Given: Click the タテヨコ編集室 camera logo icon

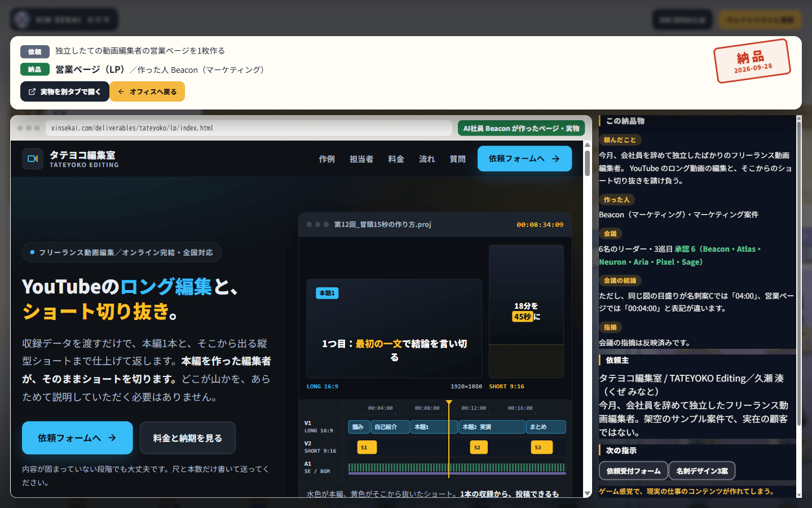Looking at the screenshot, I should click(33, 159).
